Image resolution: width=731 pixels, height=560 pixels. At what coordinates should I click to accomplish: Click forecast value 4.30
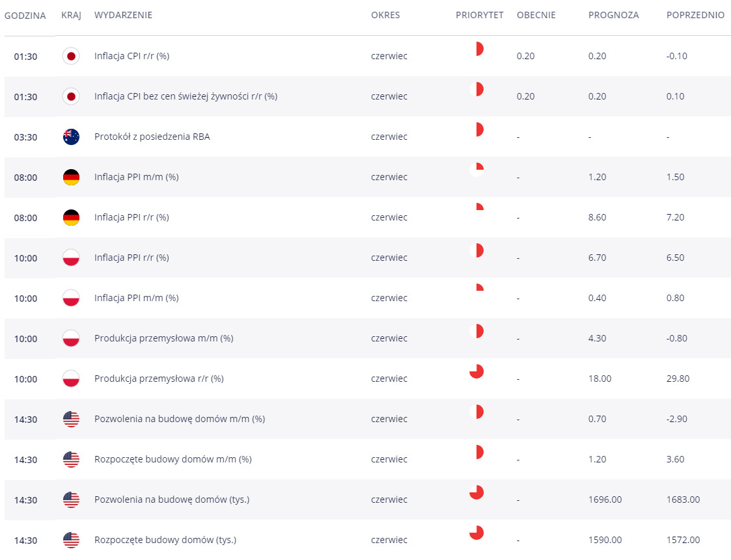[597, 338]
